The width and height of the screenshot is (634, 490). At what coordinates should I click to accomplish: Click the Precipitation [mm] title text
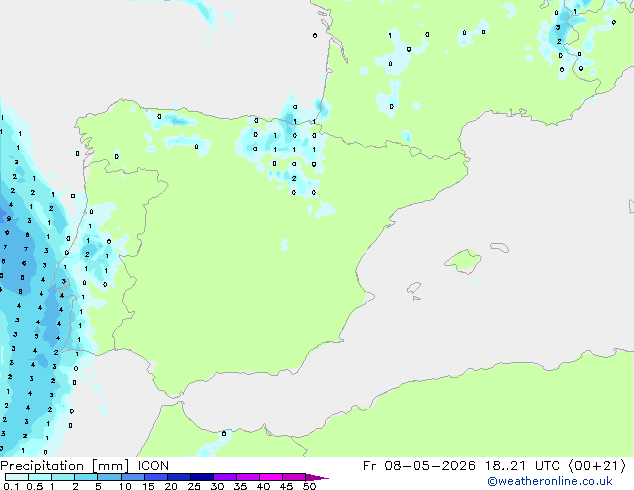65,466
